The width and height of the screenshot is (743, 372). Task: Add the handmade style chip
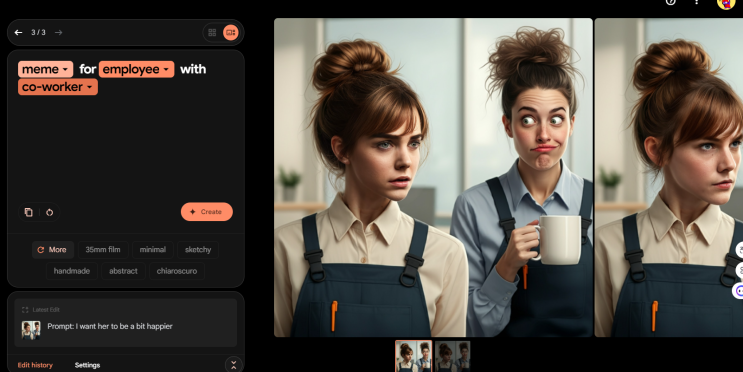[72, 271]
